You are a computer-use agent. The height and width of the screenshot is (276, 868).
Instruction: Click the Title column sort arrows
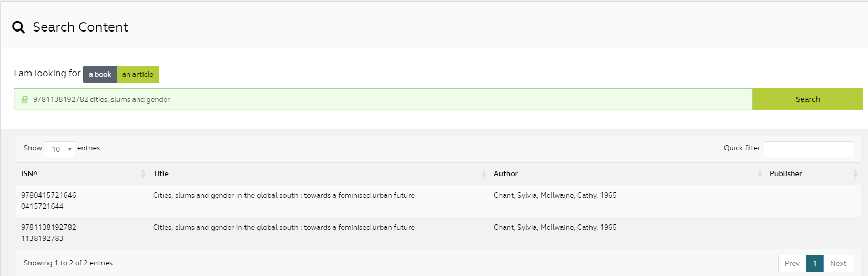484,173
